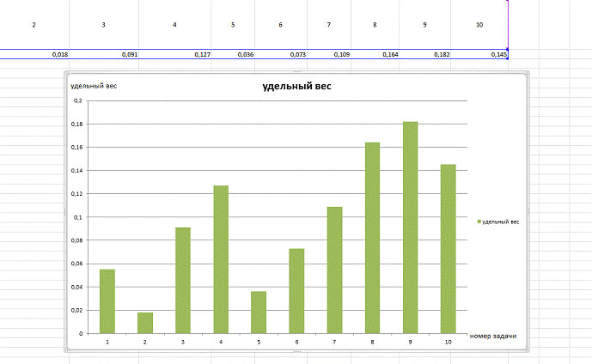This screenshot has height=364, width=592.
Task: Click category label 5 on horizontal axis
Action: click(259, 342)
